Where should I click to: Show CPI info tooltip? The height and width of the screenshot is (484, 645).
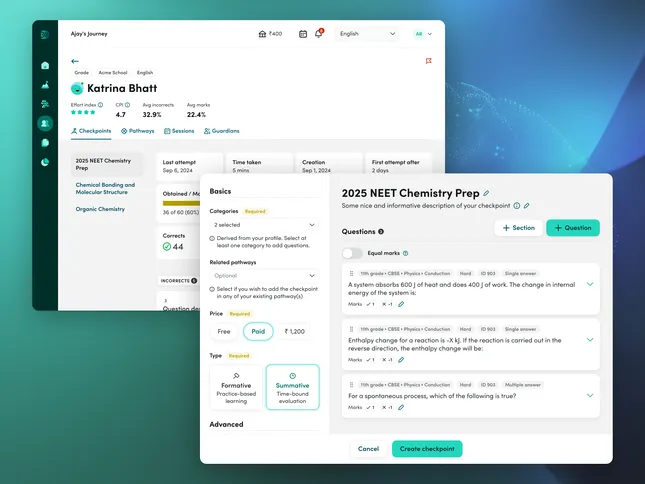(x=128, y=105)
